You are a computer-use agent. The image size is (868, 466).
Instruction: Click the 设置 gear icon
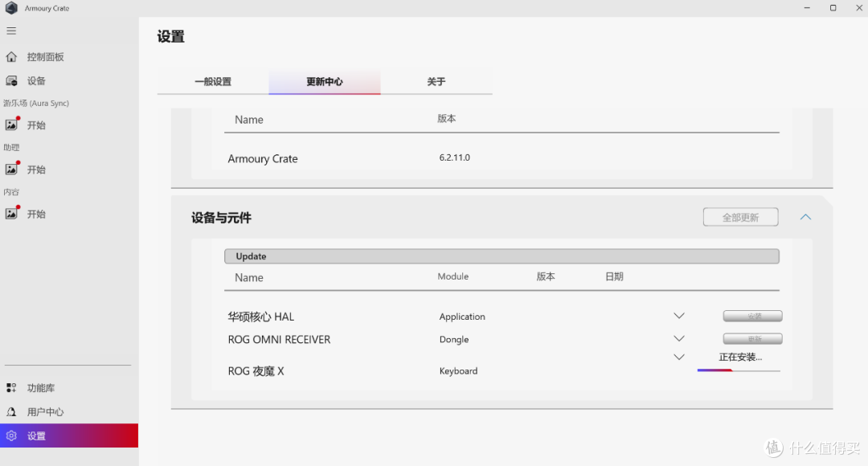pyautogui.click(x=11, y=435)
